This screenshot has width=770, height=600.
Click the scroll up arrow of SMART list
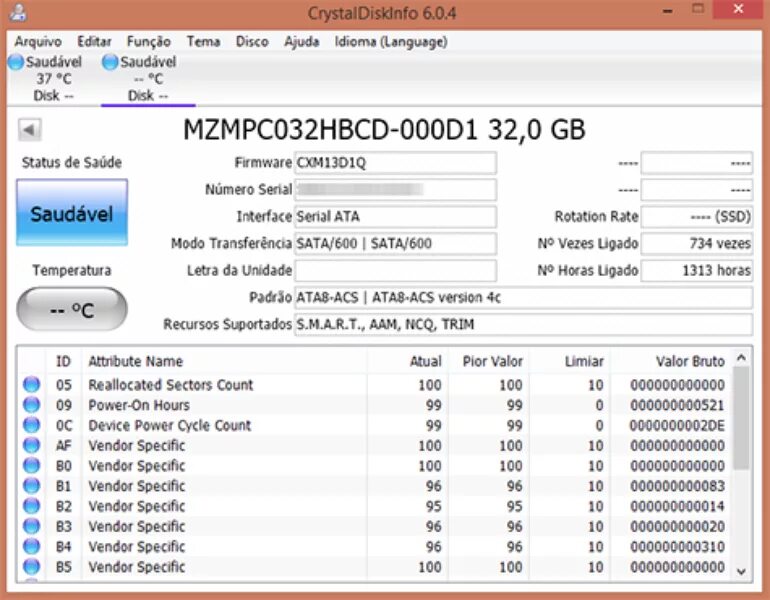(x=742, y=358)
